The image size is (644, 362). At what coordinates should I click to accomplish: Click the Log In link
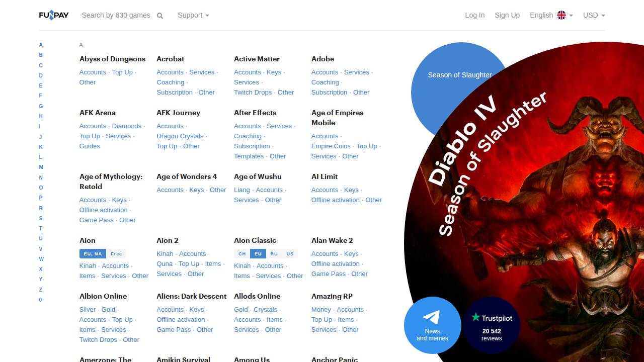pos(474,15)
